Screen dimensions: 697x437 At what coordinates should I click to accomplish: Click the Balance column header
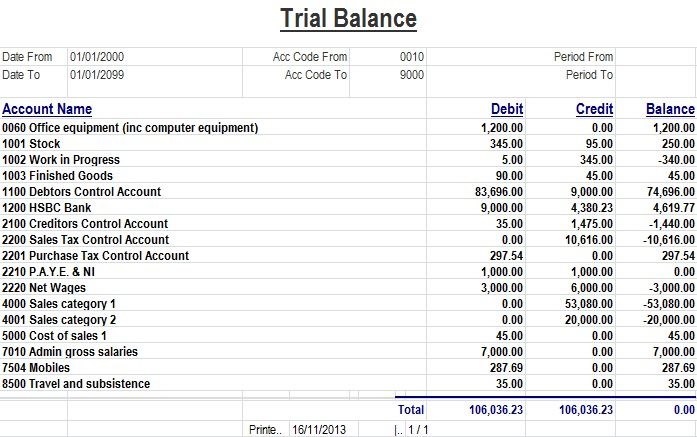pos(670,109)
